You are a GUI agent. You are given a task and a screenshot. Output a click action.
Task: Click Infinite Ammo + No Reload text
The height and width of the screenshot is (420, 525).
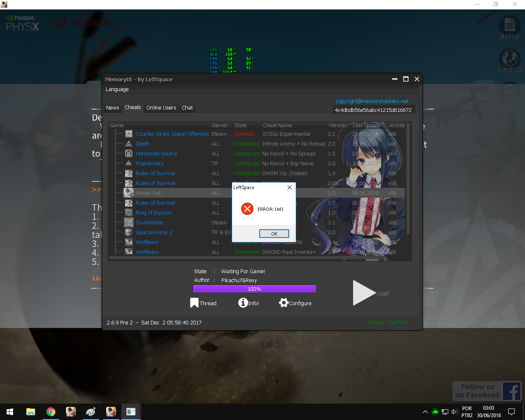coord(294,144)
